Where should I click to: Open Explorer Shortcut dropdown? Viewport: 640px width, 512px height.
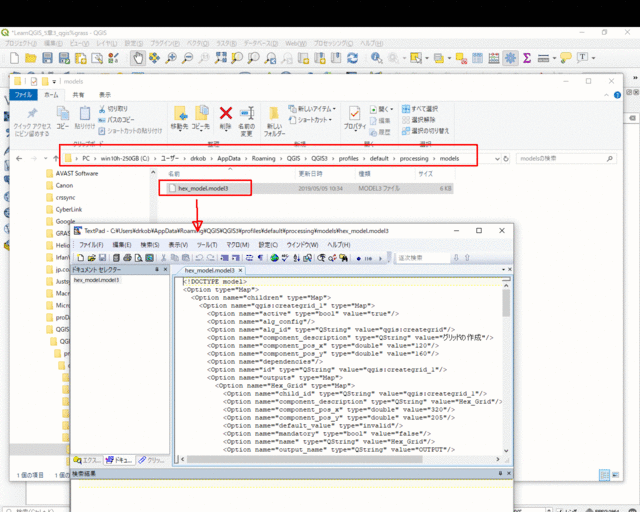tap(310, 120)
